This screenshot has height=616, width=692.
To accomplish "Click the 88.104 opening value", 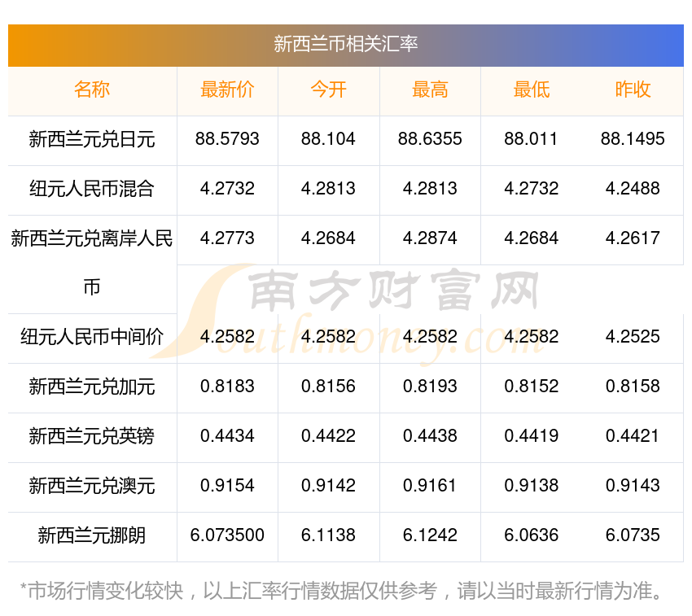I will point(328,139).
